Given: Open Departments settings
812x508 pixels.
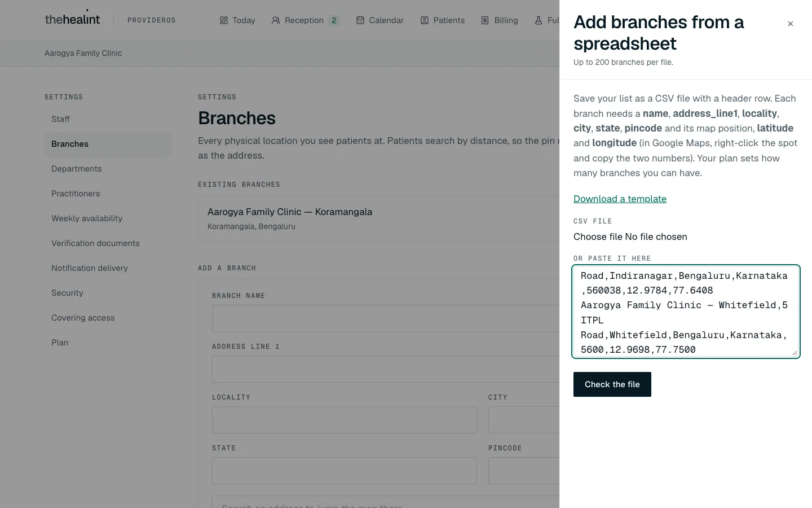Looking at the screenshot, I should pos(108,169).
